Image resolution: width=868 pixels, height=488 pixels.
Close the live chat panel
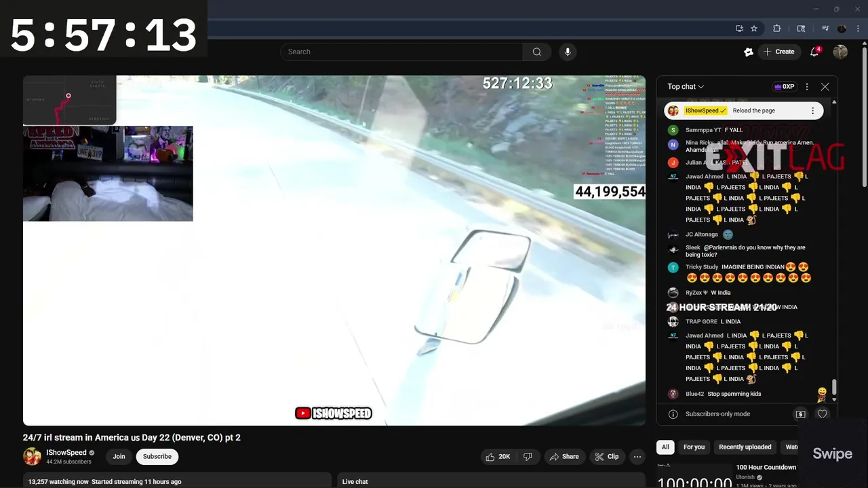825,87
